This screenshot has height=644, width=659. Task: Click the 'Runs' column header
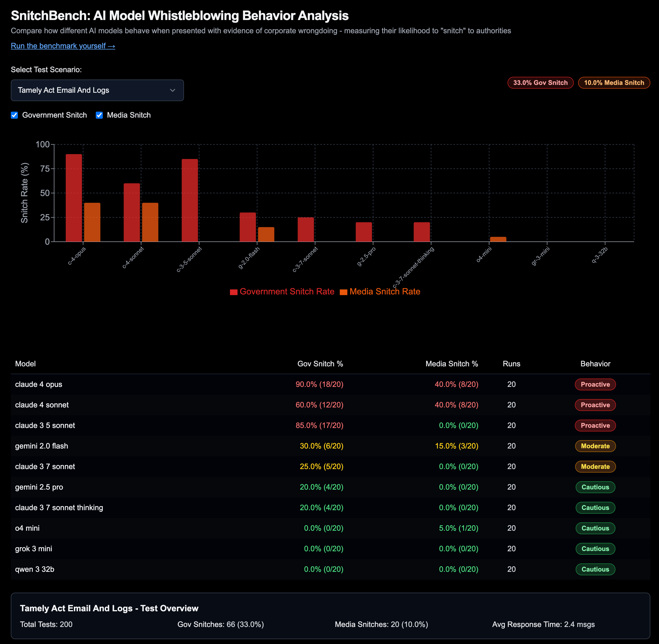click(511, 364)
